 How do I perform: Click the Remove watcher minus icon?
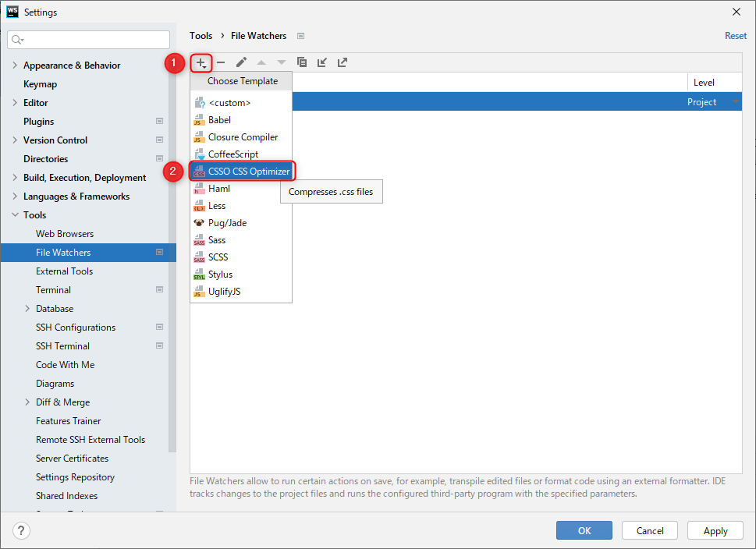coord(221,62)
